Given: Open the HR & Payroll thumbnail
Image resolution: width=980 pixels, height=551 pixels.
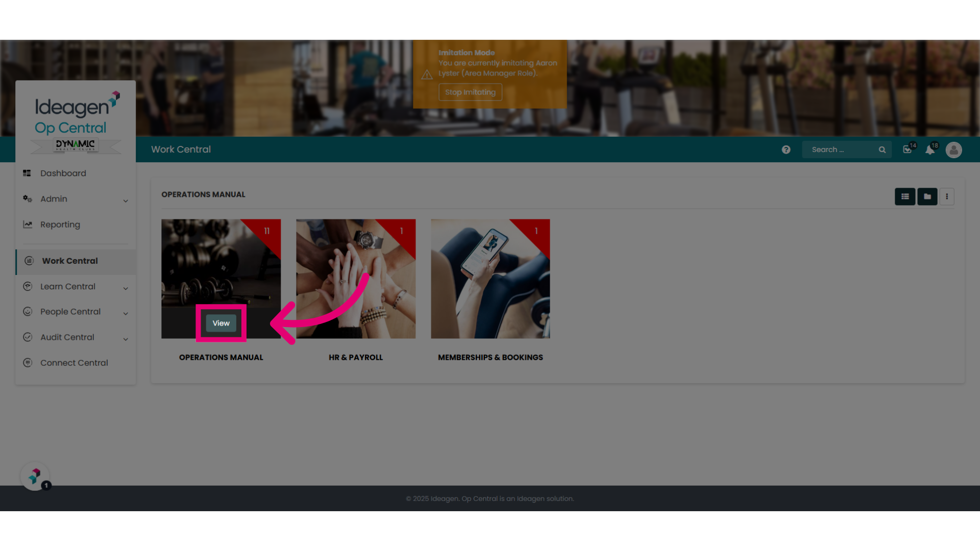Looking at the screenshot, I should coord(356,279).
